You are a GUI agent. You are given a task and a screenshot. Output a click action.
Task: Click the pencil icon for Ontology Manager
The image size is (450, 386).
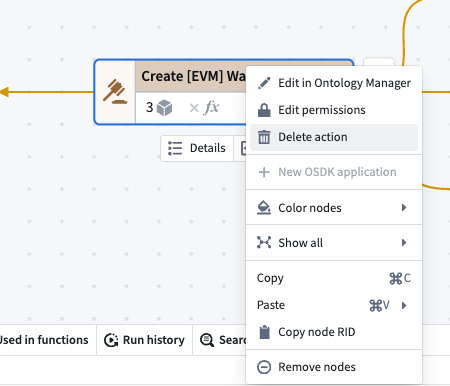pos(264,83)
